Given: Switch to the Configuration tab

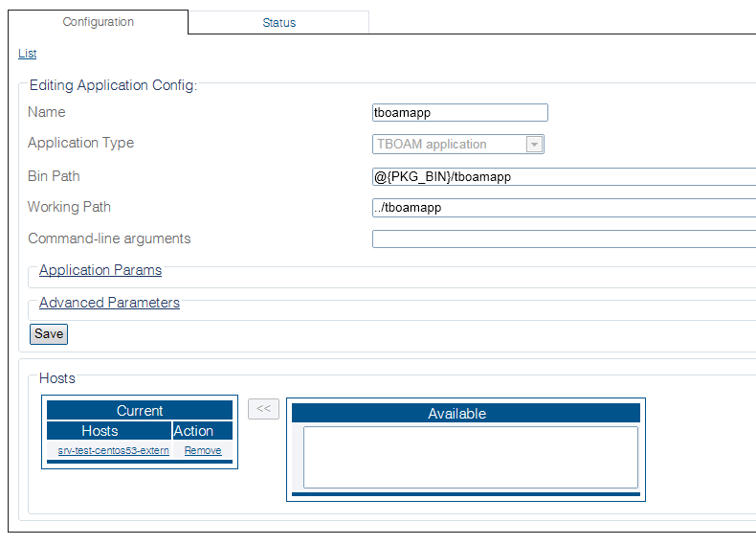Looking at the screenshot, I should (98, 22).
